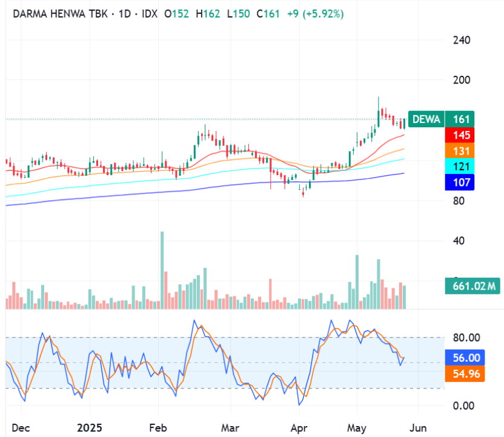Viewport: 504px width, 437px height.
Task: Click the 200 price axis label
Action: pyautogui.click(x=462, y=80)
